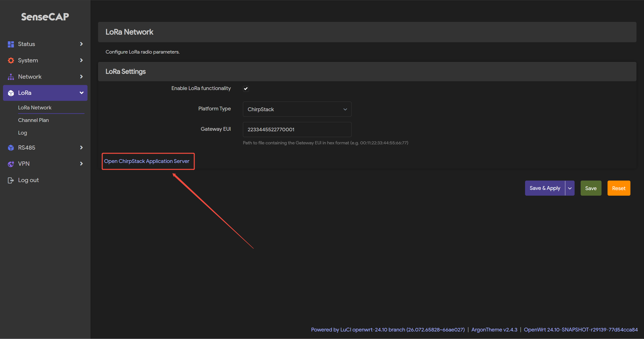This screenshot has width=644, height=339.
Task: Open the Log submenu under LoRa
Action: [x=22, y=133]
